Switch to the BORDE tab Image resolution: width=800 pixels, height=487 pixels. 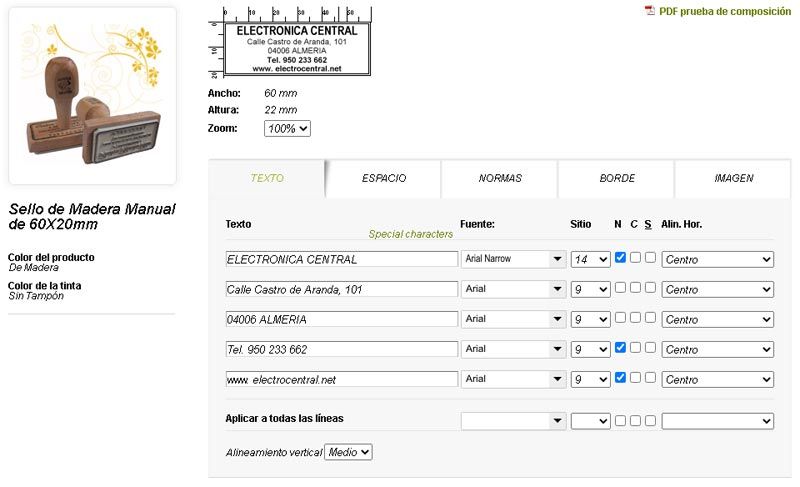point(617,178)
